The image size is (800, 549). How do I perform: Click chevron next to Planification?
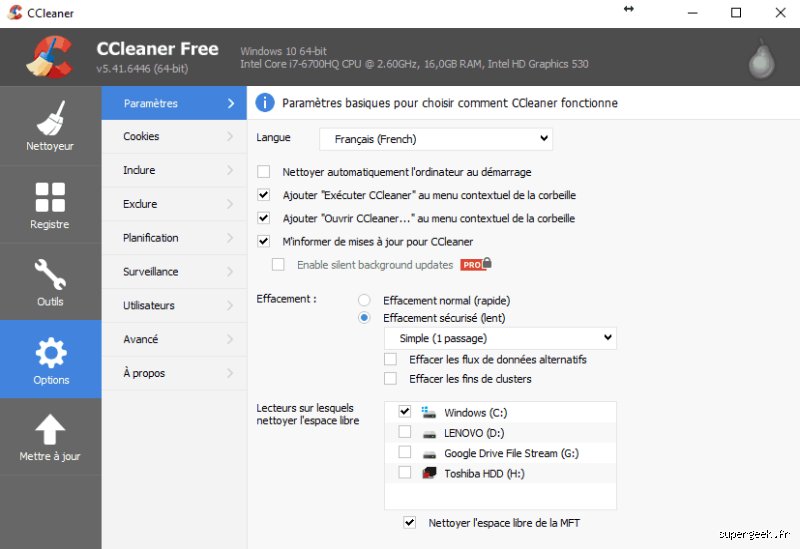(x=230, y=238)
